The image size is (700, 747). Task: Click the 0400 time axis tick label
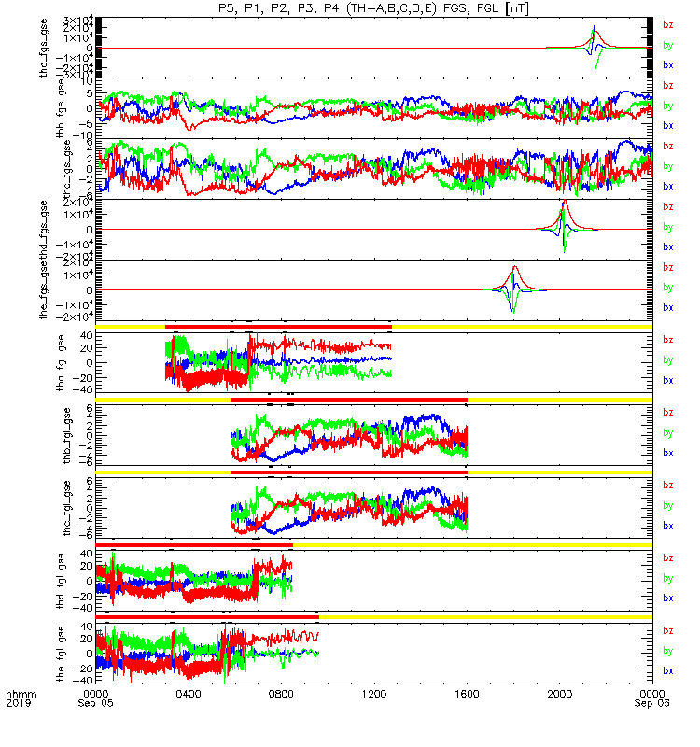pos(189,694)
